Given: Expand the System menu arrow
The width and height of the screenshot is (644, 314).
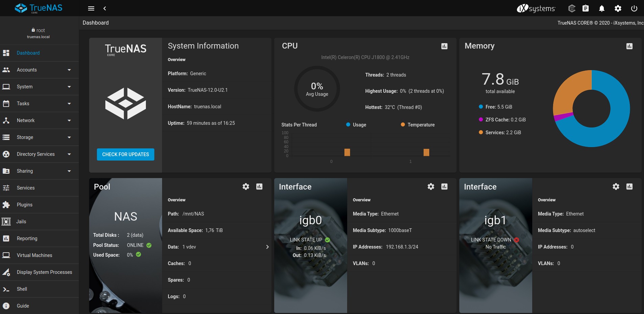Looking at the screenshot, I should coord(69,87).
